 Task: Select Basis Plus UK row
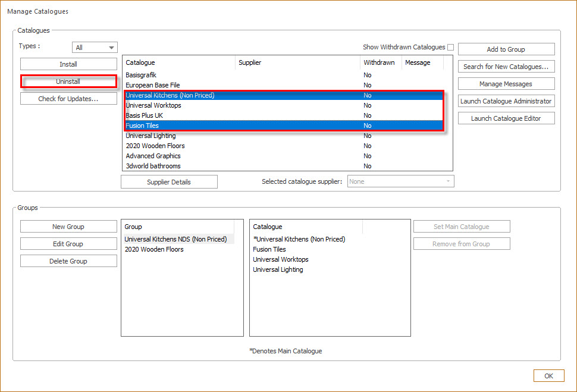(x=284, y=115)
